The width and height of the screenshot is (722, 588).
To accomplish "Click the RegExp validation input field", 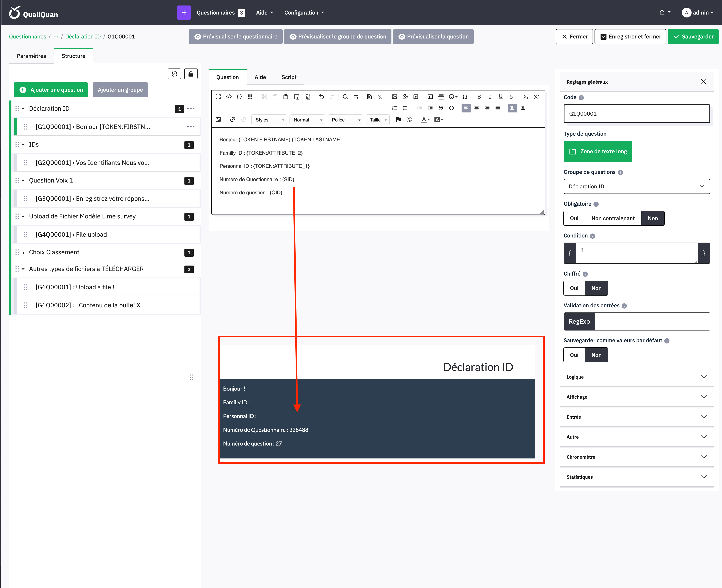I will (652, 321).
